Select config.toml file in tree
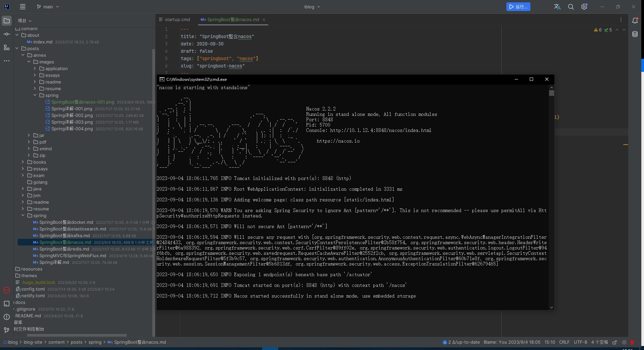This screenshot has width=644, height=350. [33, 289]
